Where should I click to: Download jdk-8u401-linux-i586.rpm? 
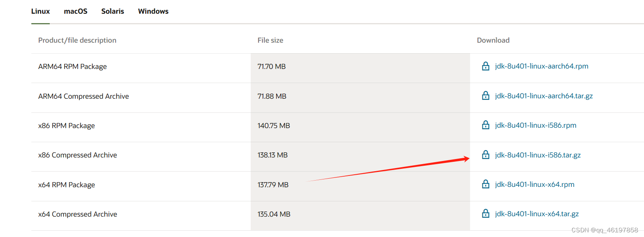(535, 125)
